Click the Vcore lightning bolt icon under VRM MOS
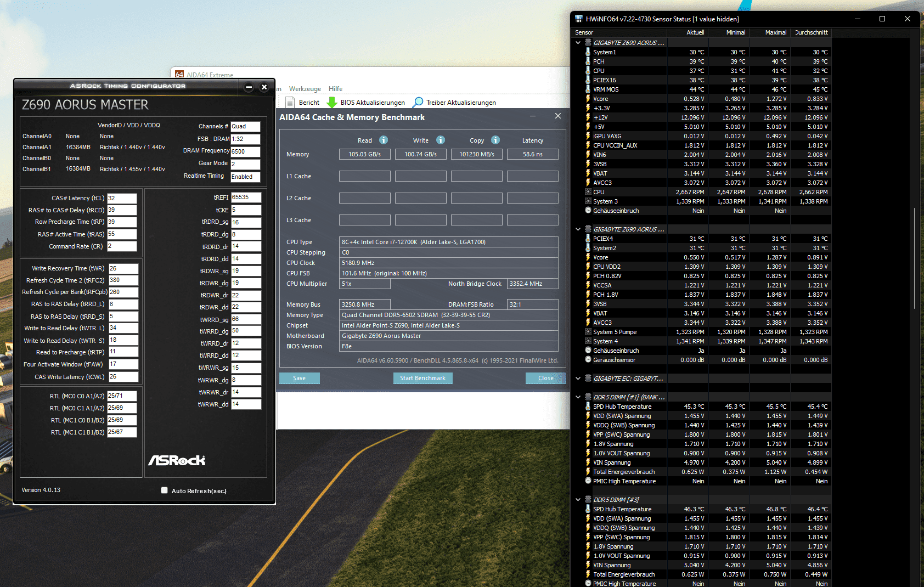This screenshot has width=924, height=587. pos(588,99)
